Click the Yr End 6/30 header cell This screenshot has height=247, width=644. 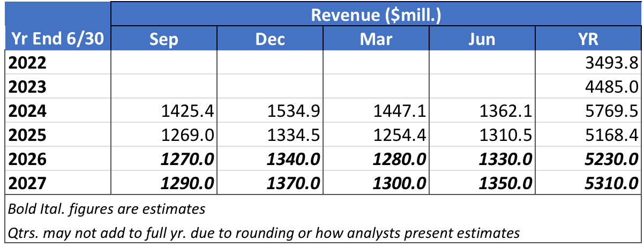click(x=57, y=39)
